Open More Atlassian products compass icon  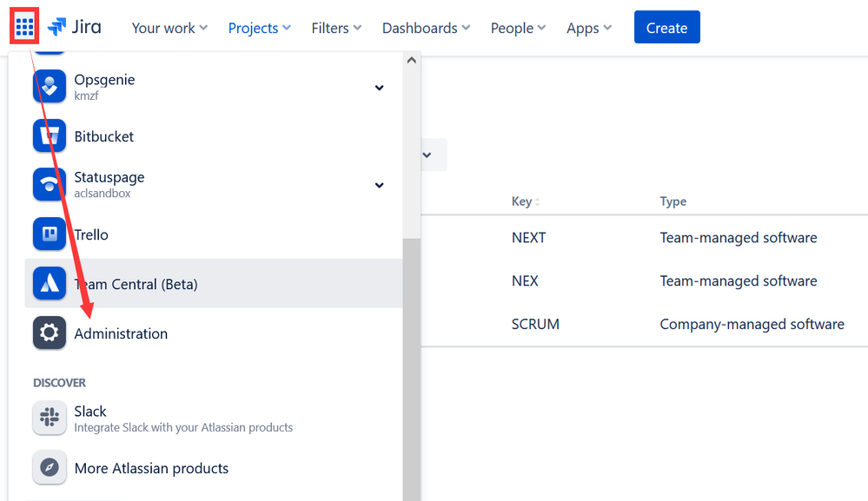click(x=50, y=467)
